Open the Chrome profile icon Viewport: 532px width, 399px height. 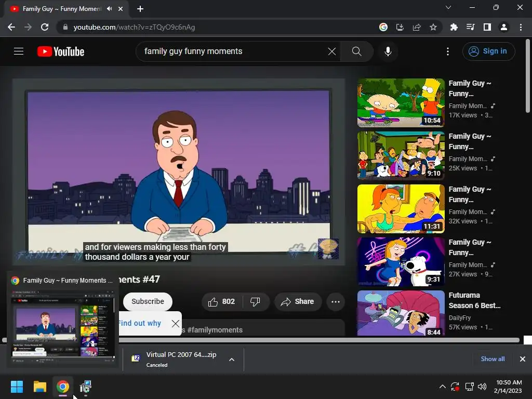click(504, 27)
